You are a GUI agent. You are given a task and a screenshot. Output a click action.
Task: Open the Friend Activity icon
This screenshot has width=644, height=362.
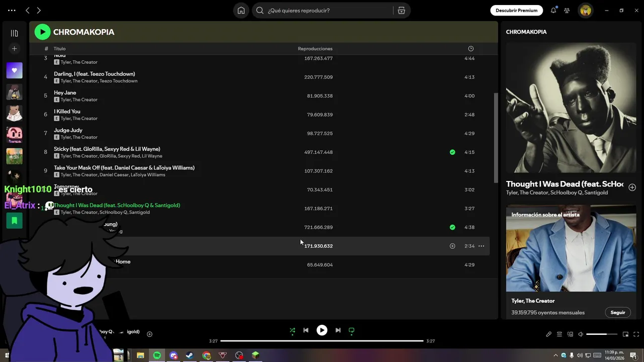pyautogui.click(x=567, y=11)
